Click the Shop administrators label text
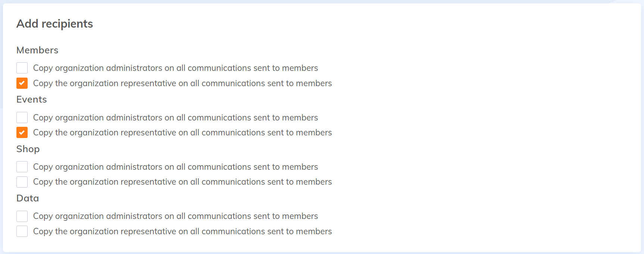 175,167
